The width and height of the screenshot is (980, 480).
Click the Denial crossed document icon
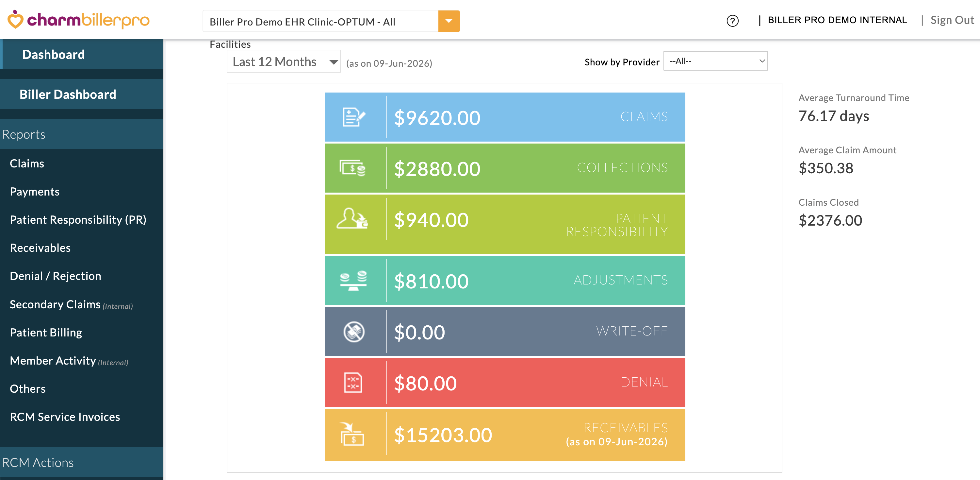(353, 383)
